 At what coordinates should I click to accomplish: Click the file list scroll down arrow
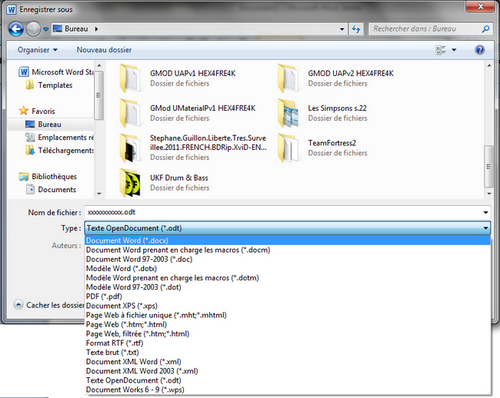point(489,193)
